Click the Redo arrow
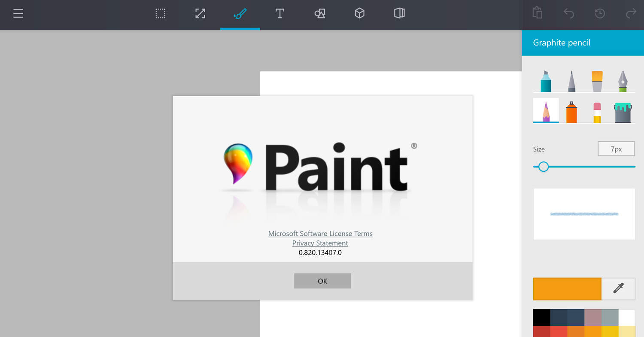Viewport: 644px width, 337px height. pyautogui.click(x=631, y=14)
